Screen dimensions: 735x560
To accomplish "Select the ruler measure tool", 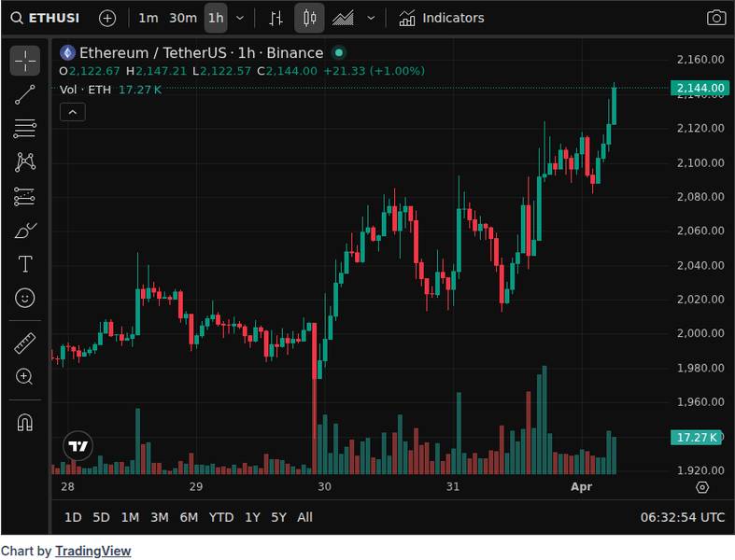I will [25, 343].
